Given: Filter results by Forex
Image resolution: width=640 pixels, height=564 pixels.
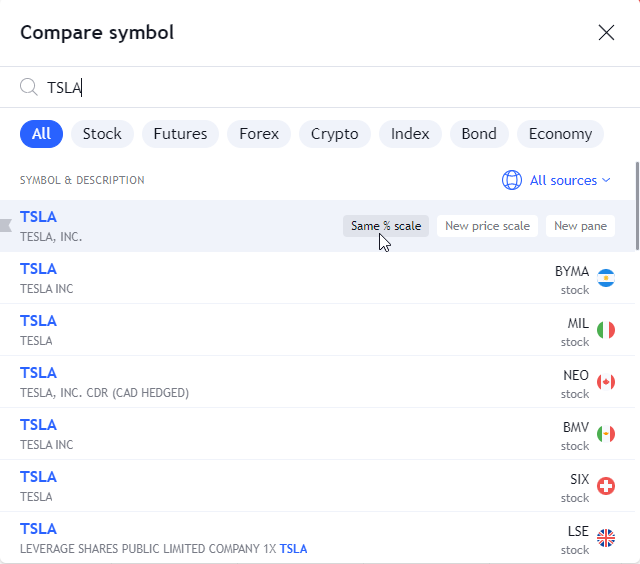Looking at the screenshot, I should 259,134.
